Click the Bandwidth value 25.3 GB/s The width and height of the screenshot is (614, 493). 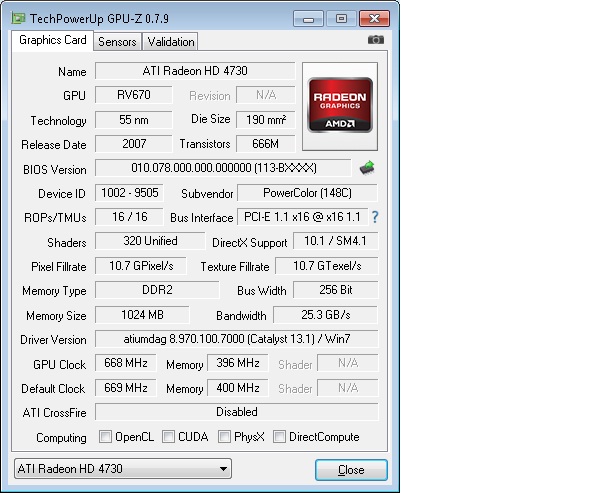click(x=325, y=315)
